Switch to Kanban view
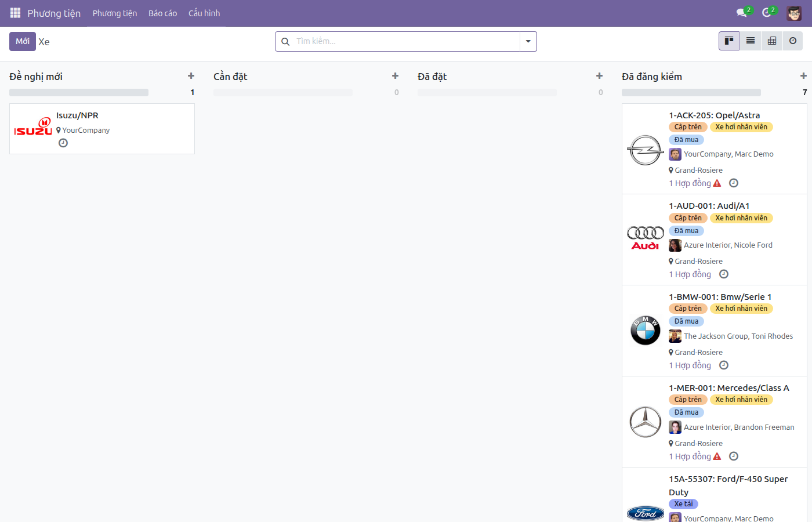The height and width of the screenshot is (522, 812). pyautogui.click(x=729, y=41)
